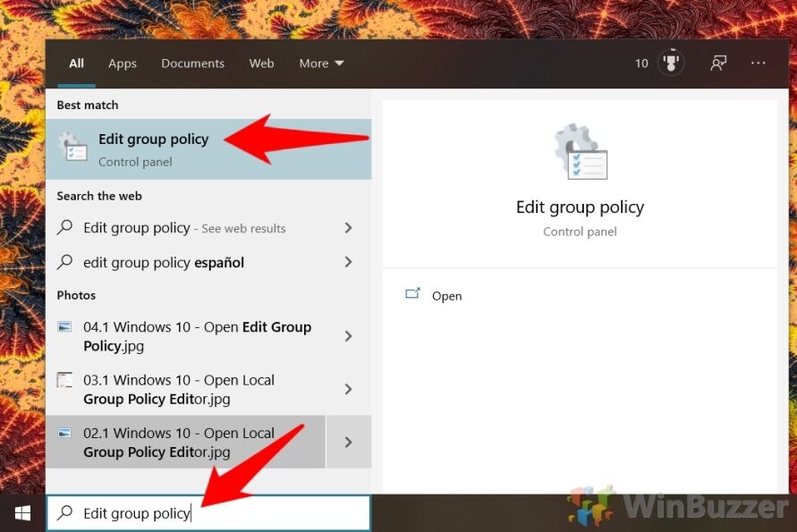Click the image icon for 03.1 Windows 10 photo
This screenshot has height=532, width=797.
point(64,380)
